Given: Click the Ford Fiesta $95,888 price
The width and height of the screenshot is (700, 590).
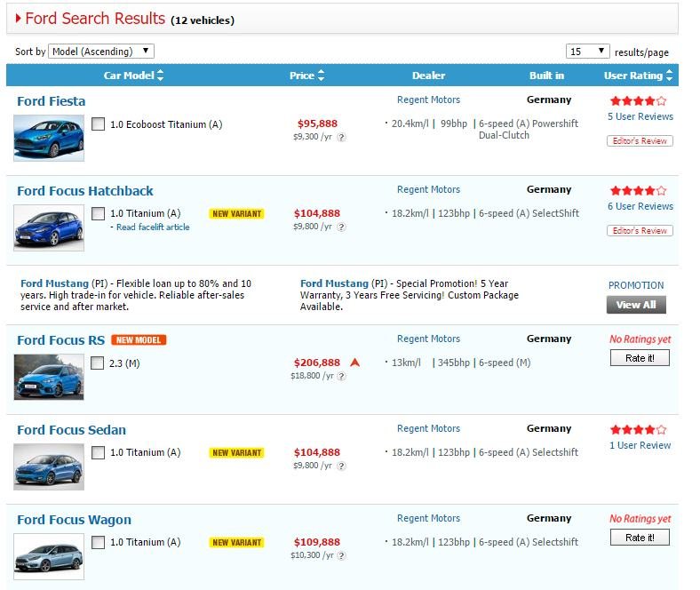Looking at the screenshot, I should 317,124.
